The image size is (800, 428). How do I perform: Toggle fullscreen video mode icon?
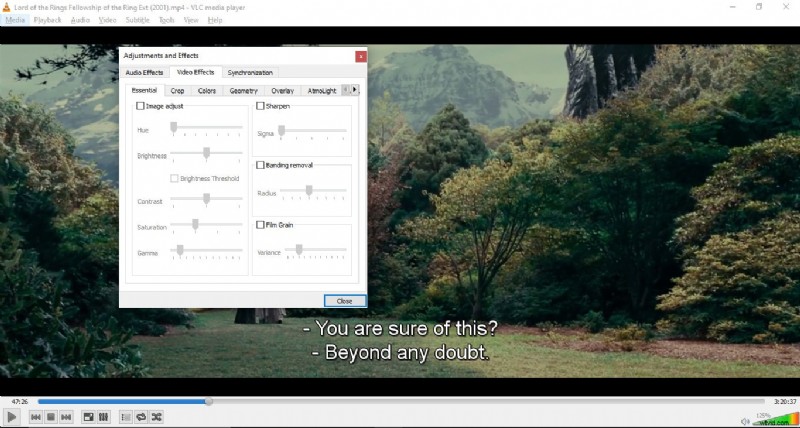[x=88, y=416]
